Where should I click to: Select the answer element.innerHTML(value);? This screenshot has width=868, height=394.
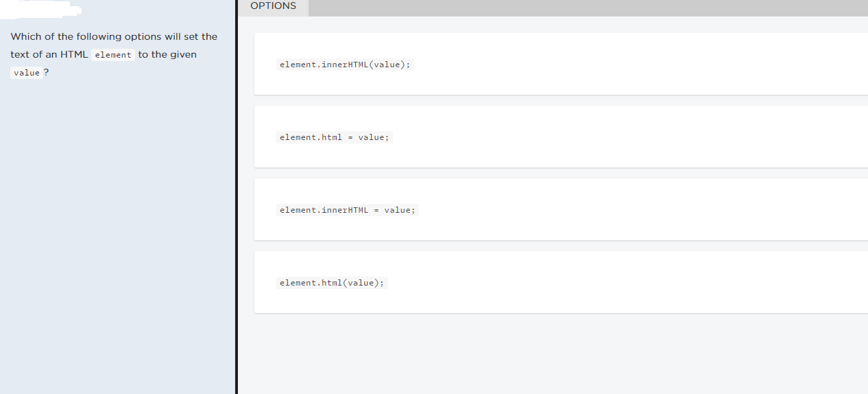pos(345,65)
